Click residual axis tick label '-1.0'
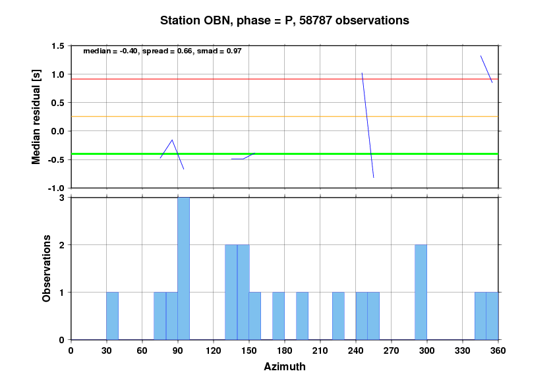This screenshot has width=555, height=392. 57,188
